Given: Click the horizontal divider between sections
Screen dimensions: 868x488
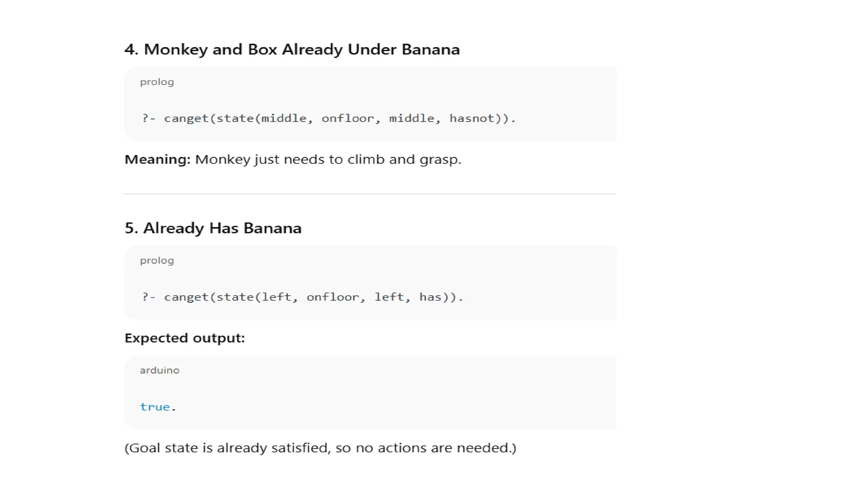Looking at the screenshot, I should [x=370, y=194].
